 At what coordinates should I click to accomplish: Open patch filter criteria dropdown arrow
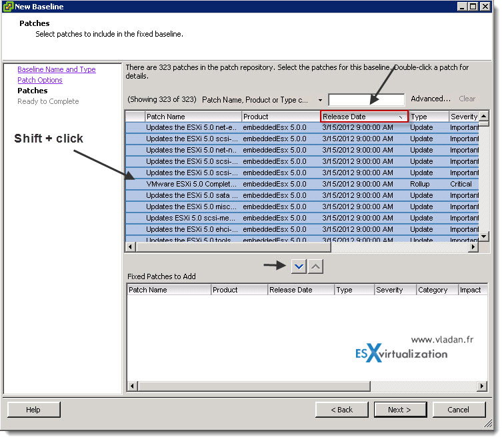[x=320, y=100]
